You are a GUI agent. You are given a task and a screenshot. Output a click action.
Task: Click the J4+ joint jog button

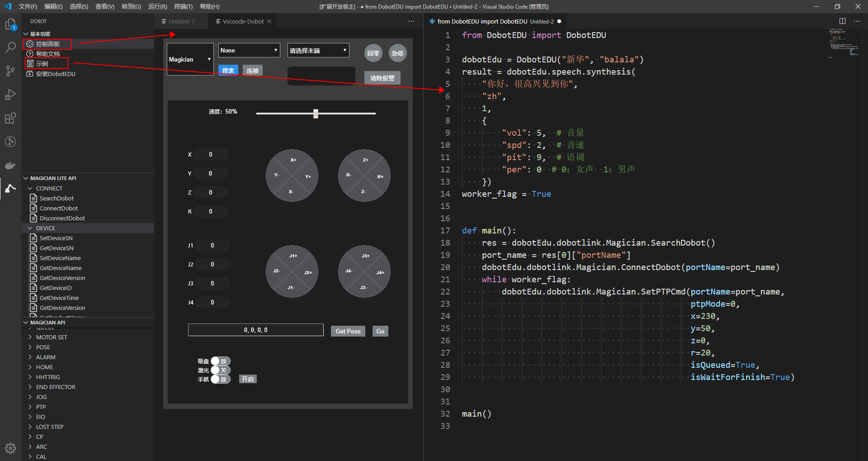coord(380,272)
